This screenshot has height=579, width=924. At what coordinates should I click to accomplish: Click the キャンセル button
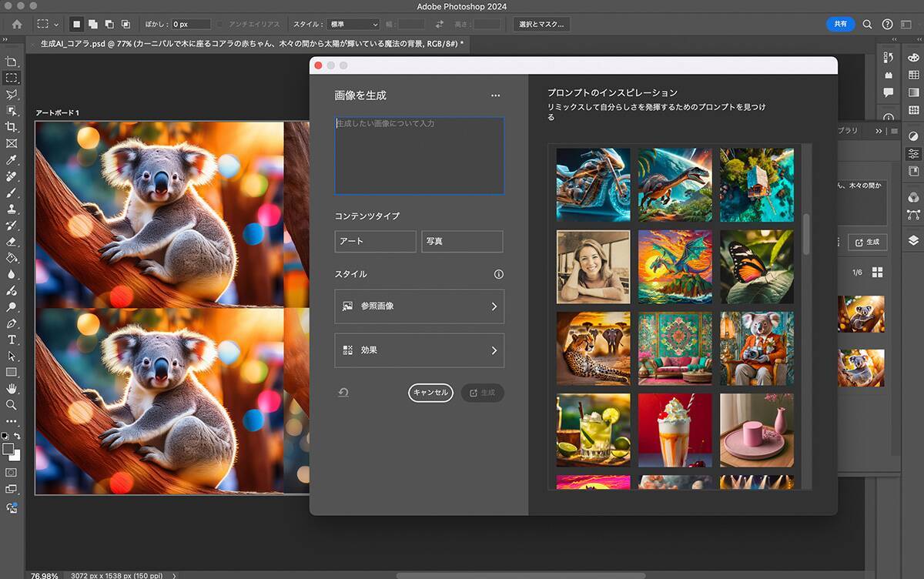430,393
